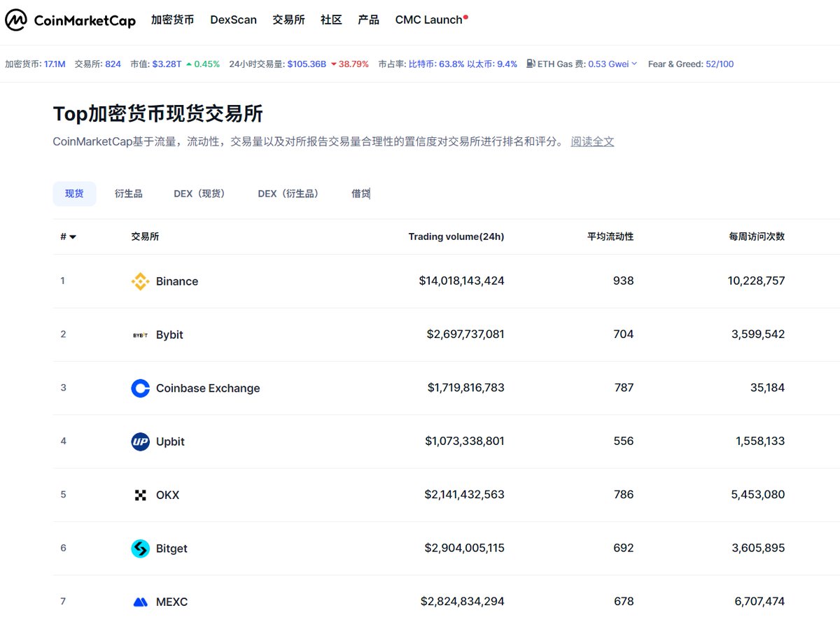This screenshot has height=622, width=840.
Task: Open the 加密货币 menu
Action: coord(172,20)
